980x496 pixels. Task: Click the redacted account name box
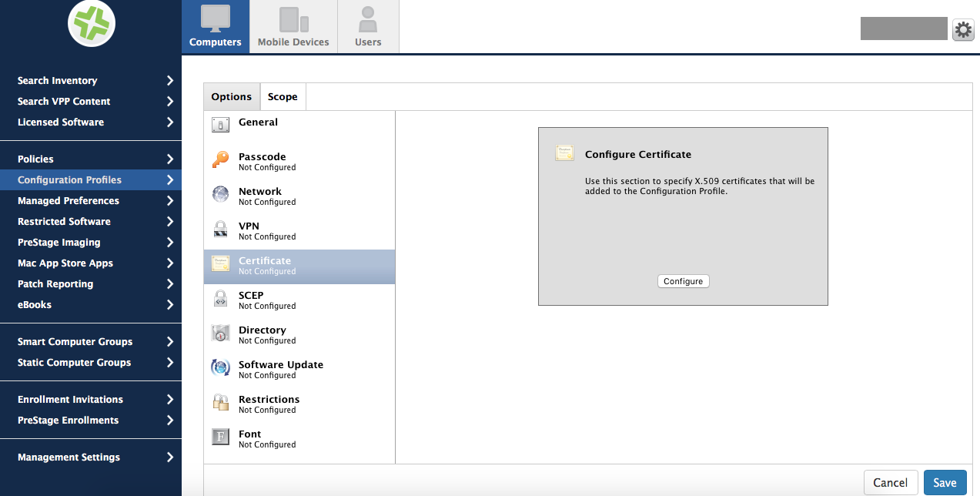tap(904, 28)
